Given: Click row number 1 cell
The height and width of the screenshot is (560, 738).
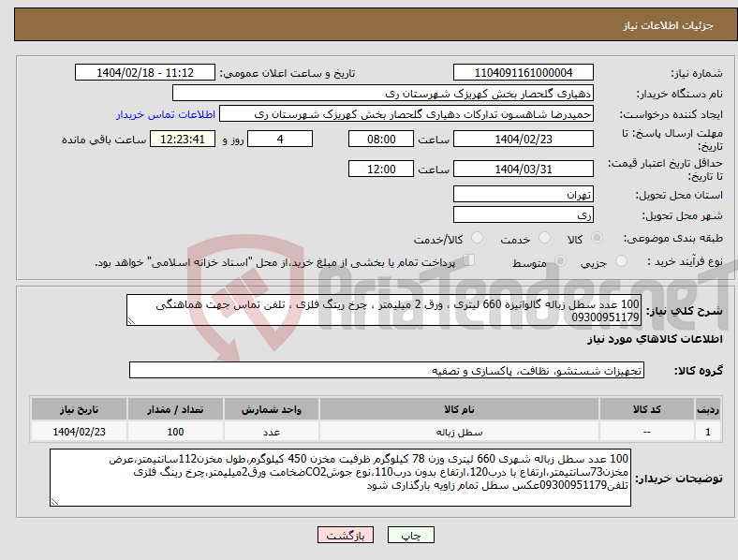Looking at the screenshot, I should (708, 432).
